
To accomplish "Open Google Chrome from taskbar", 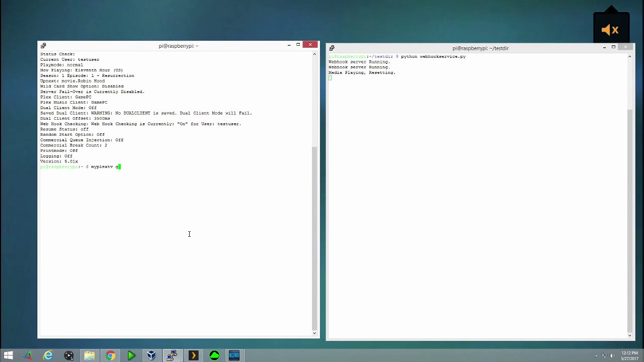I will pyautogui.click(x=110, y=356).
